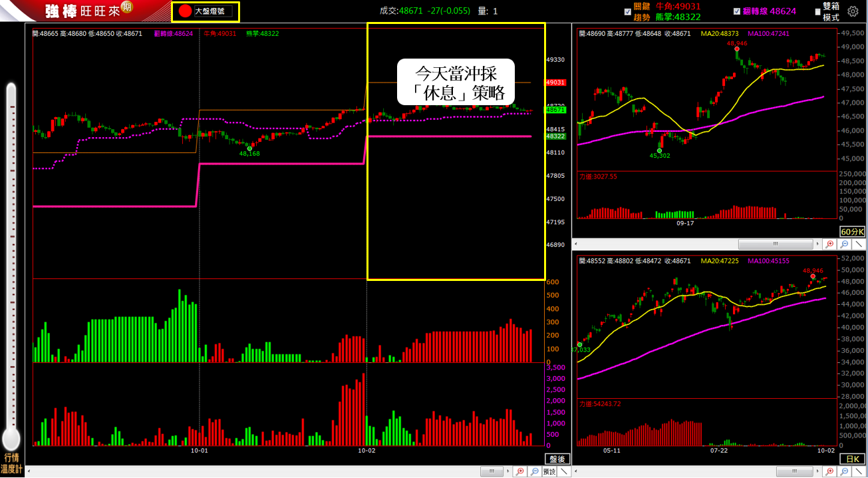Click the 日K scrollbar left arrow
The height and width of the screenshot is (478, 868).
pyautogui.click(x=576, y=471)
